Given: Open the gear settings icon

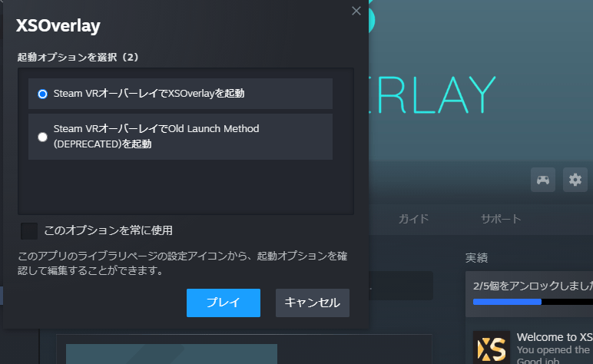Looking at the screenshot, I should point(575,180).
